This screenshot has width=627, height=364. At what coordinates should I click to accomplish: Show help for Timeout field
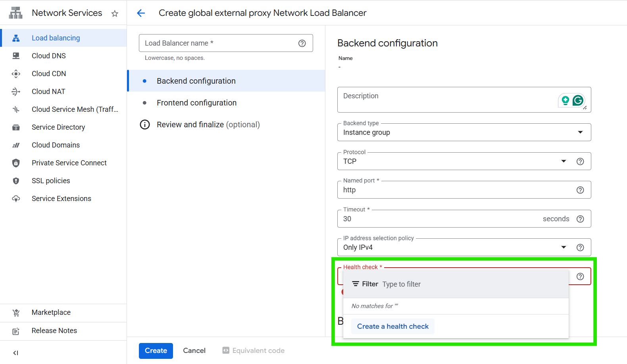pos(580,219)
